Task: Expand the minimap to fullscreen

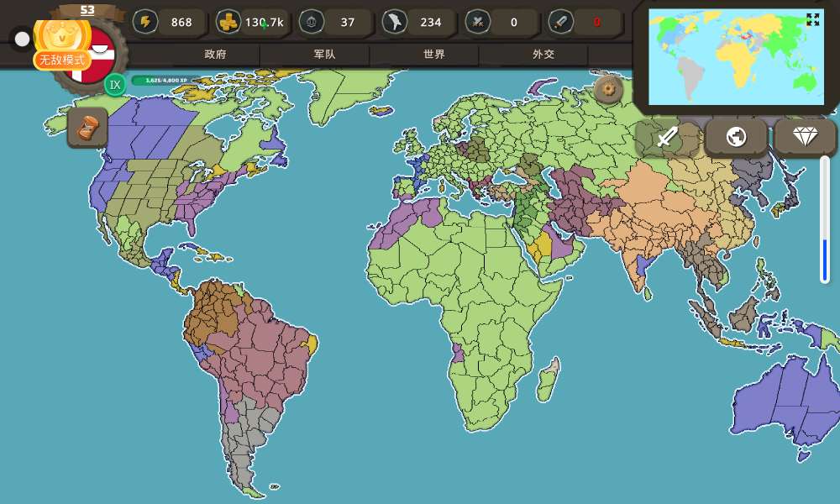Action: pyautogui.click(x=812, y=19)
